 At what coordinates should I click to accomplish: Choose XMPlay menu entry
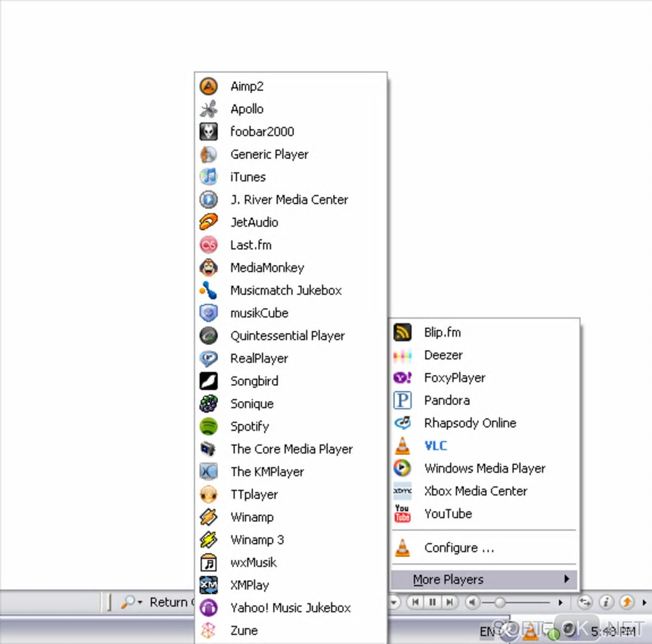[x=291, y=585]
